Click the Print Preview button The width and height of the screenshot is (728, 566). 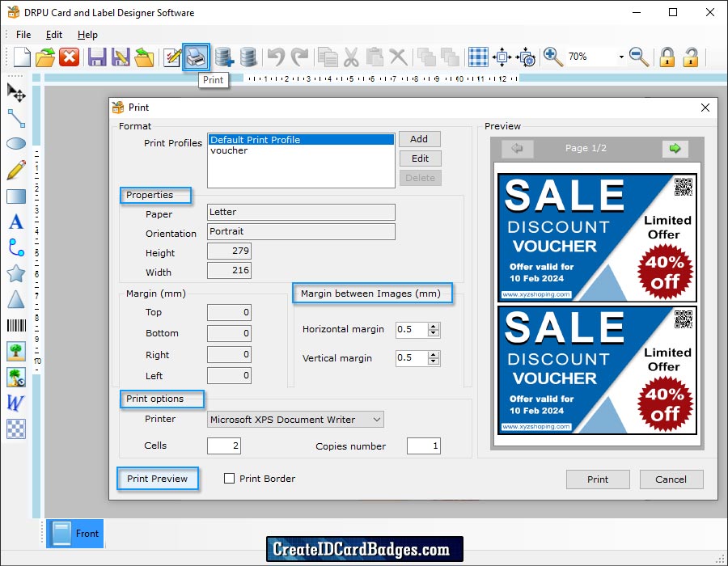click(158, 479)
